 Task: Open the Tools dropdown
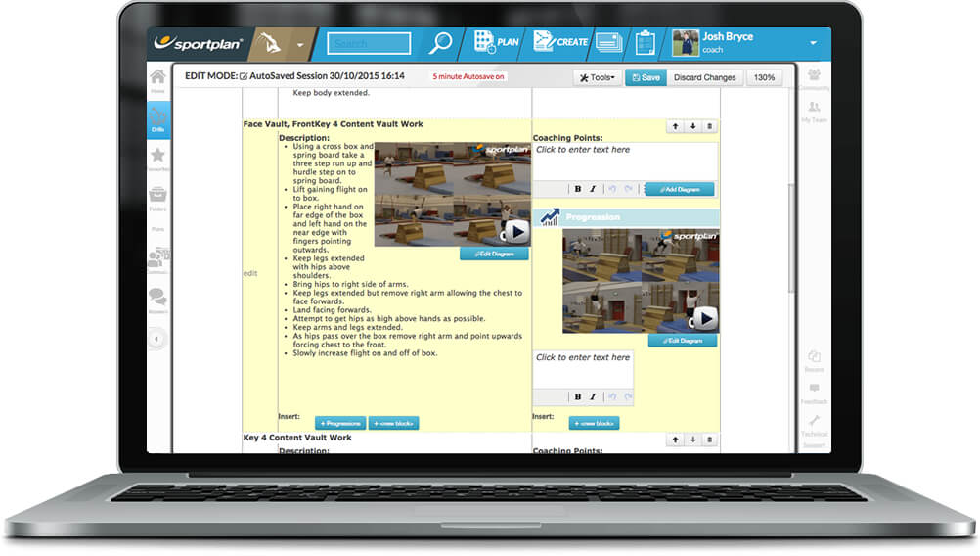point(598,77)
